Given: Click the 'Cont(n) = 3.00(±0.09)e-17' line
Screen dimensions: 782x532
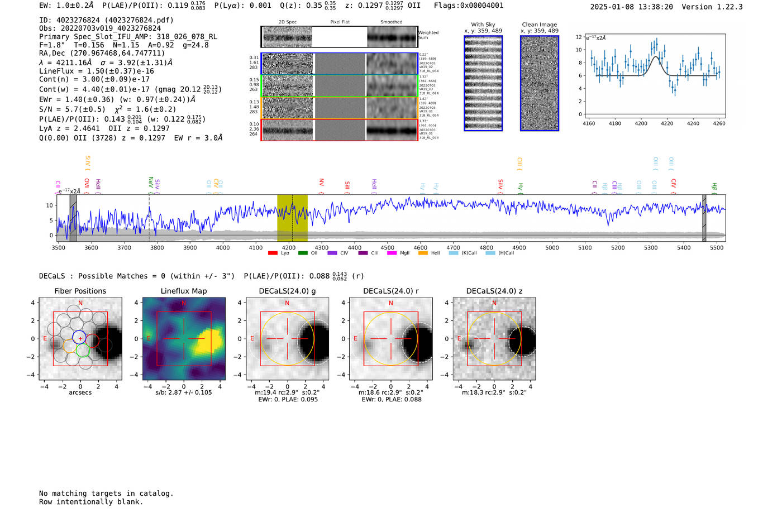Looking at the screenshot, I should [94, 79].
